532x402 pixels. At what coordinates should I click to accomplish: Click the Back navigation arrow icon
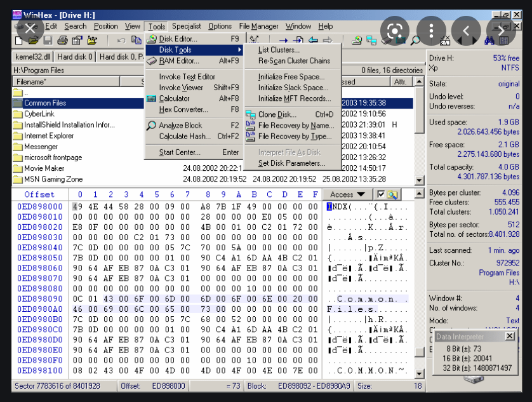tap(313, 41)
